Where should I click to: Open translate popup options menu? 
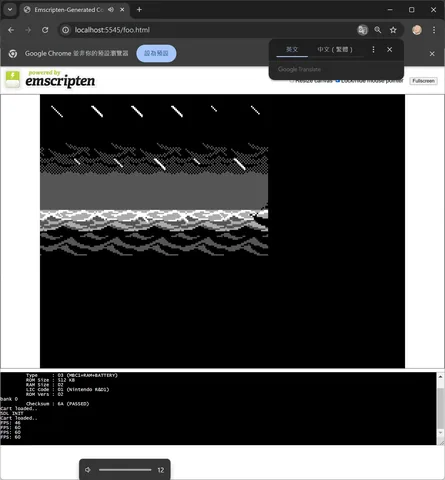(373, 49)
